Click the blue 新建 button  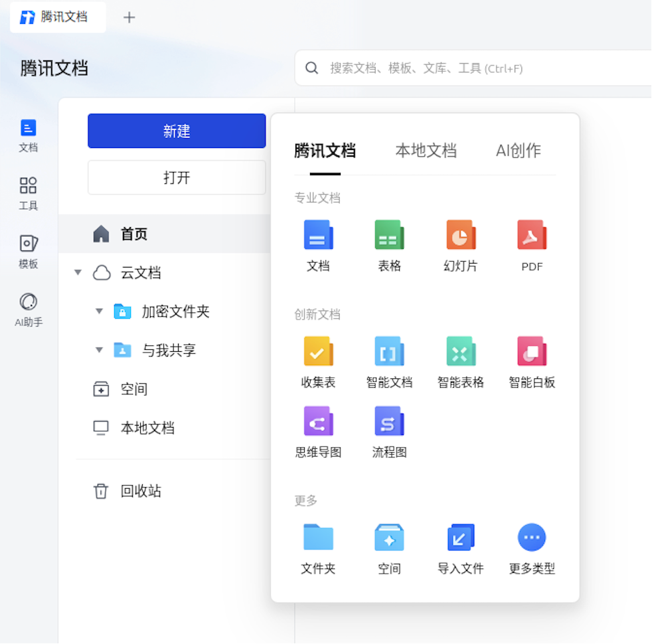tap(177, 131)
